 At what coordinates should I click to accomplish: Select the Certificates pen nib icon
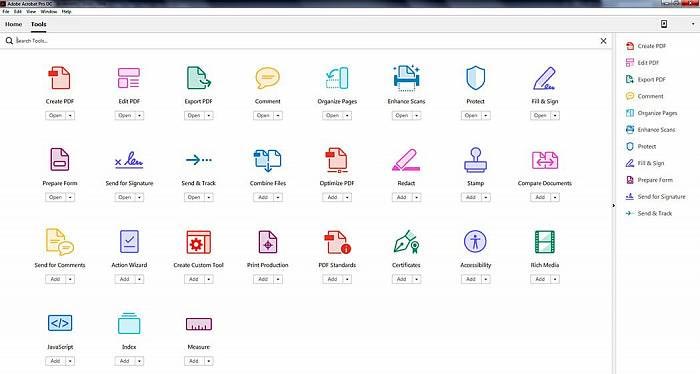[406, 242]
